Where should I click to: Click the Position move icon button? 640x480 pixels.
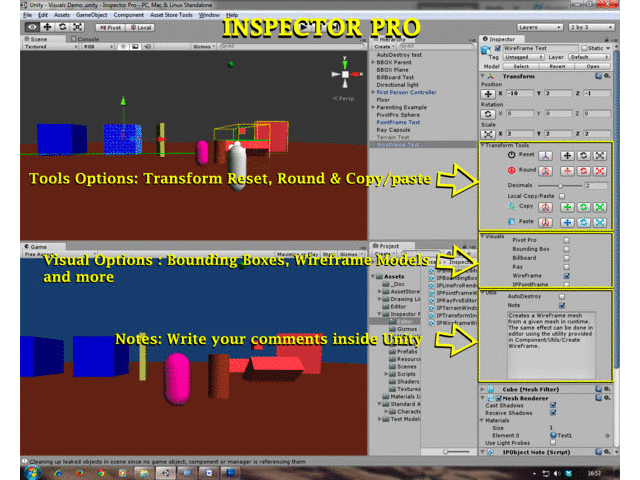coord(488,94)
